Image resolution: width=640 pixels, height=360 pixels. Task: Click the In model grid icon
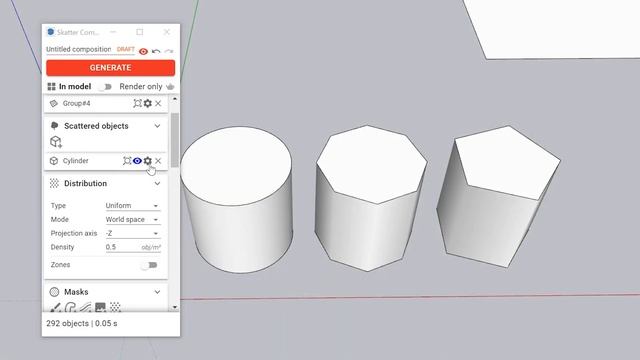(x=51, y=87)
